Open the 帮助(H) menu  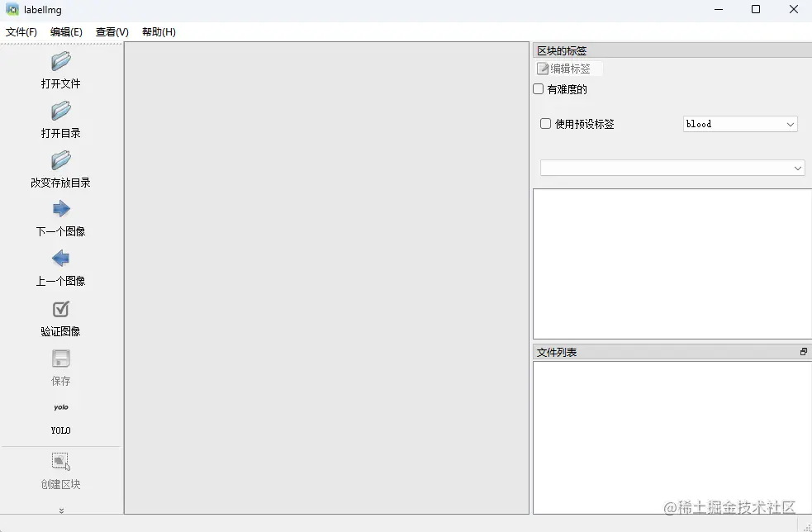(x=159, y=32)
